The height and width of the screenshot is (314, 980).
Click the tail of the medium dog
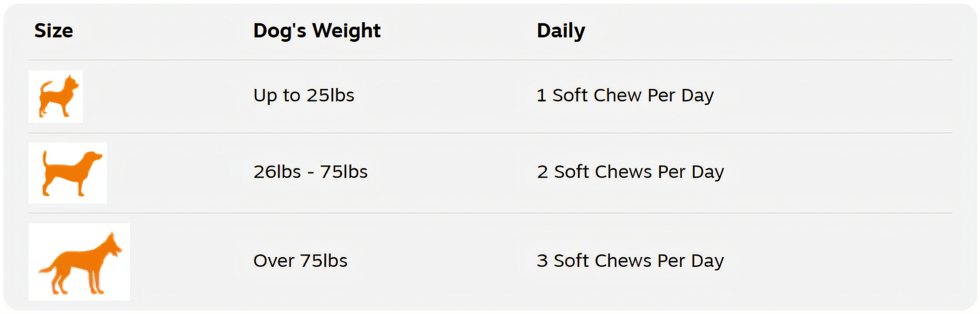[x=45, y=157]
